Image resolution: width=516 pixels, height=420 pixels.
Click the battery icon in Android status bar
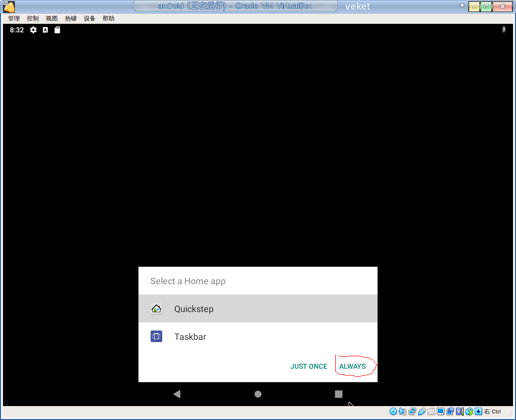pyautogui.click(x=504, y=29)
